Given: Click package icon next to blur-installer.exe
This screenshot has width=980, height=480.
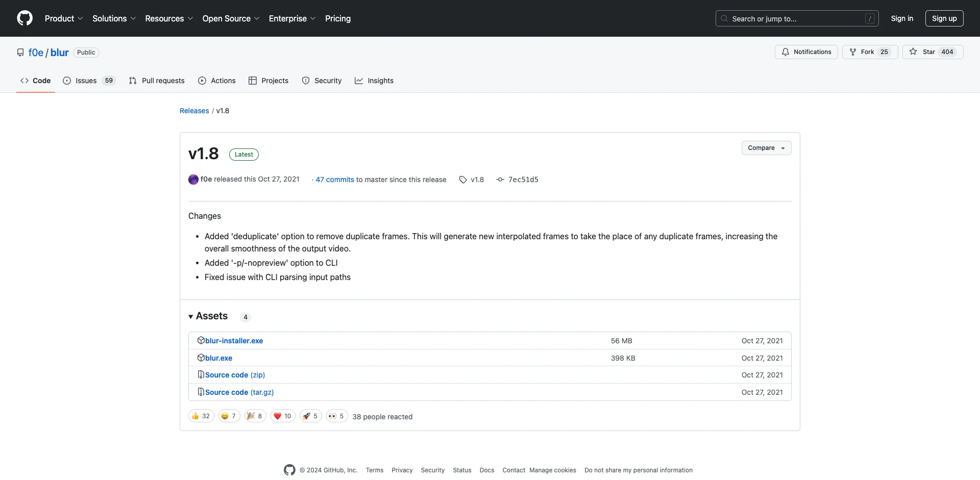Looking at the screenshot, I should coord(201,340).
